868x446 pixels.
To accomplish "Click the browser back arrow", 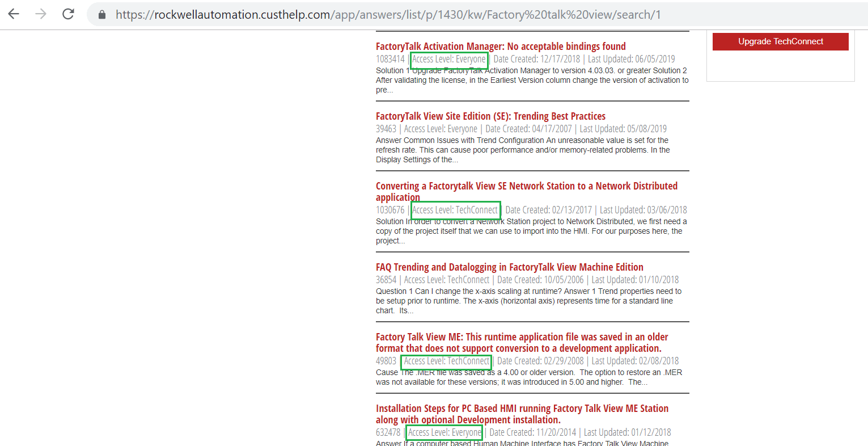I will click(14, 14).
